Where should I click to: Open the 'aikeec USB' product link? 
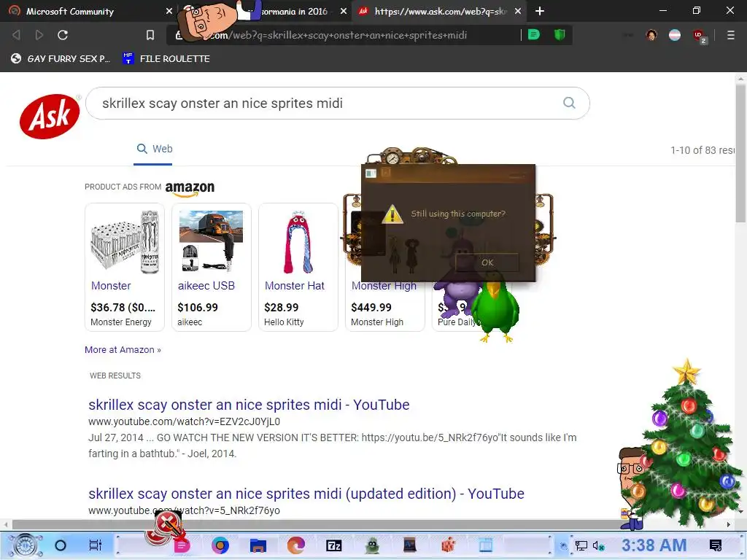206,285
